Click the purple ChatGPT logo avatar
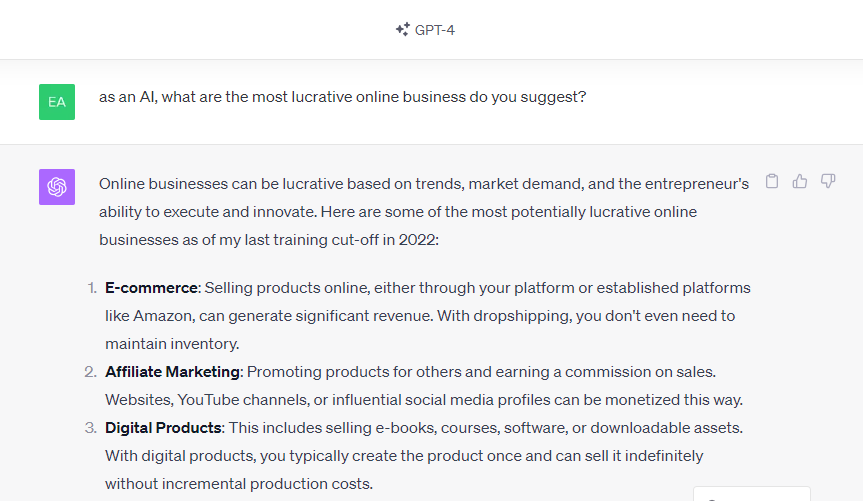The height and width of the screenshot is (501, 863). tap(57, 187)
